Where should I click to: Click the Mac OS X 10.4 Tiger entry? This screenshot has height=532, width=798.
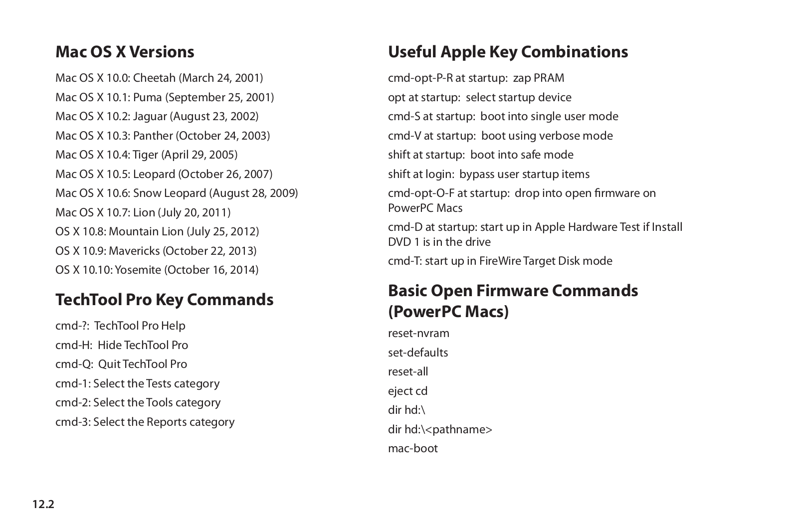pyautogui.click(x=146, y=155)
